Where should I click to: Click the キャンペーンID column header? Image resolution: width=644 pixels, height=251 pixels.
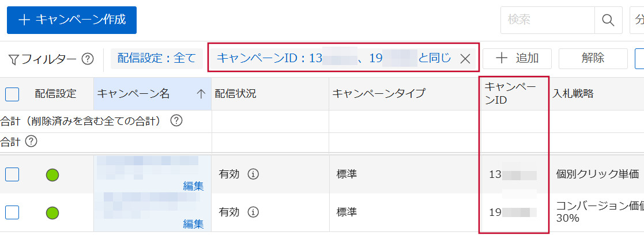(x=514, y=94)
